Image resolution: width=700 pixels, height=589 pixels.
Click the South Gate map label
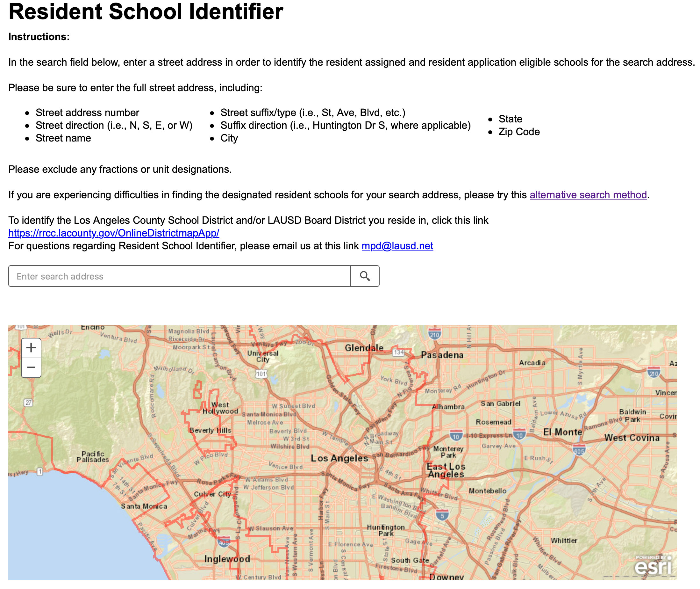coord(410,560)
